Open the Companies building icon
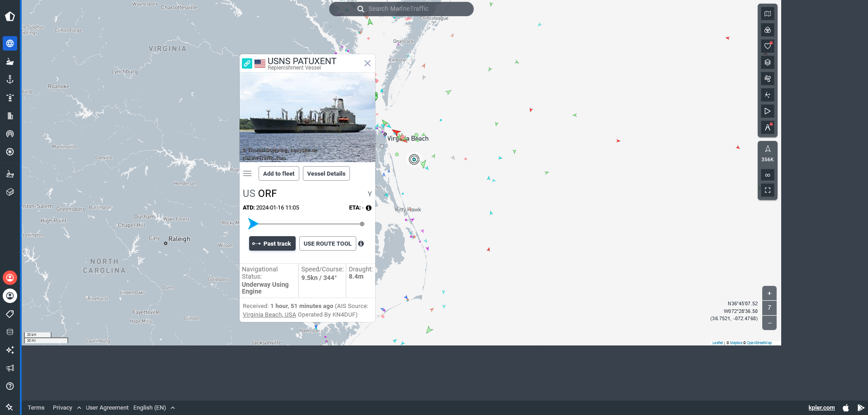This screenshot has height=415, width=868. point(10,116)
